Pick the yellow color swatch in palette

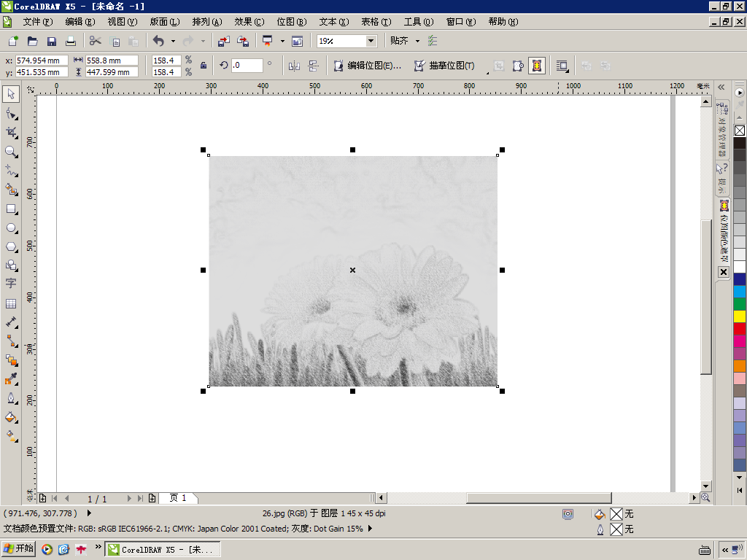tap(740, 316)
